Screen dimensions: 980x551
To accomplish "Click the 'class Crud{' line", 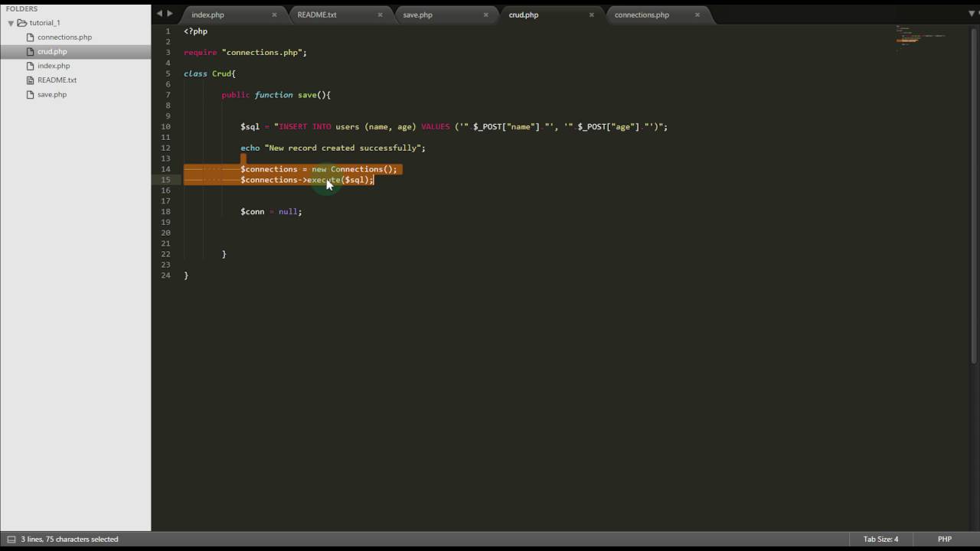I will coord(210,73).
